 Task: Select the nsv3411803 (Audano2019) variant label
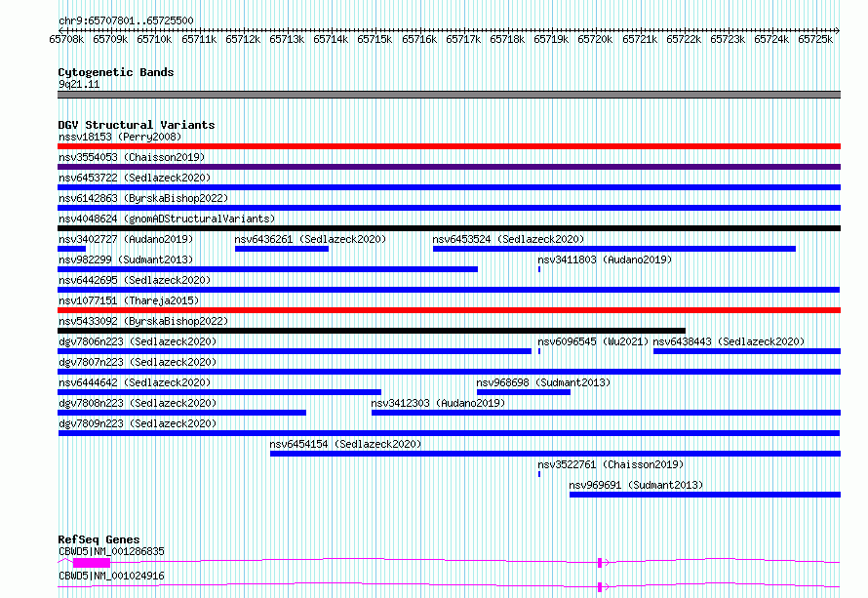pyautogui.click(x=605, y=259)
